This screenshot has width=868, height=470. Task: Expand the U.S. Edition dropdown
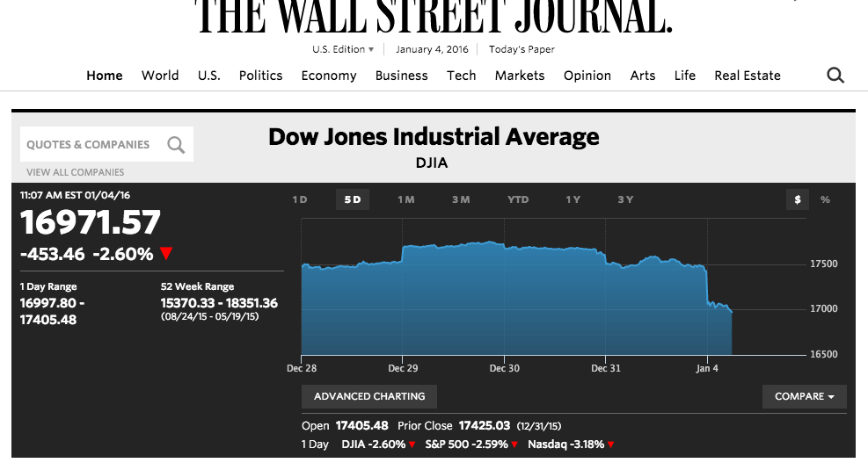343,49
